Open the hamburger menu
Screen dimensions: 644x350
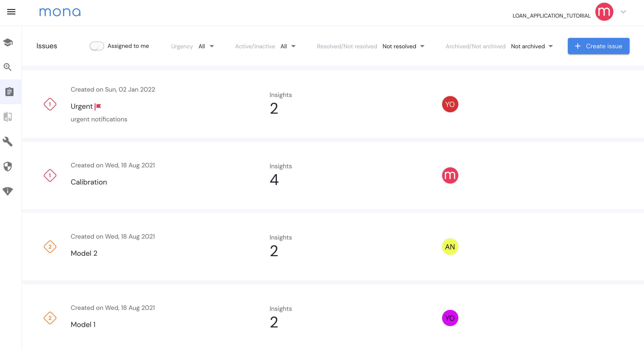(11, 12)
